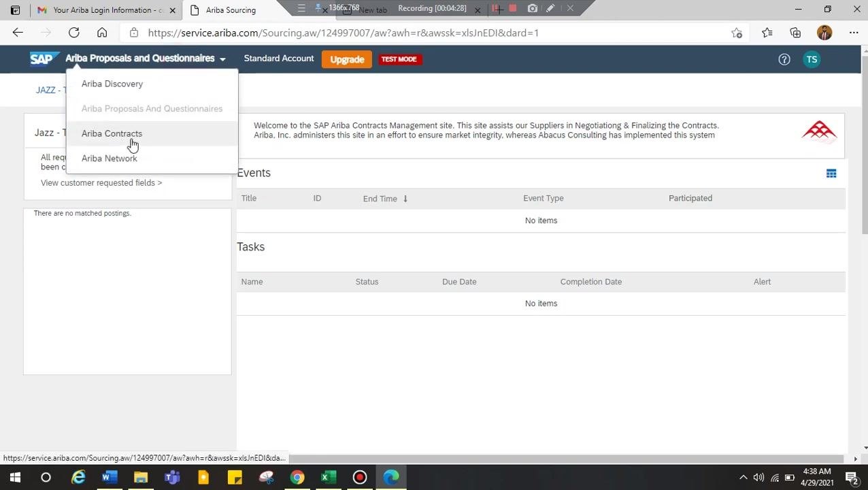Select Ariba Proposals And Questionnaires menu entry
This screenshot has width=868, height=490.
(x=152, y=108)
